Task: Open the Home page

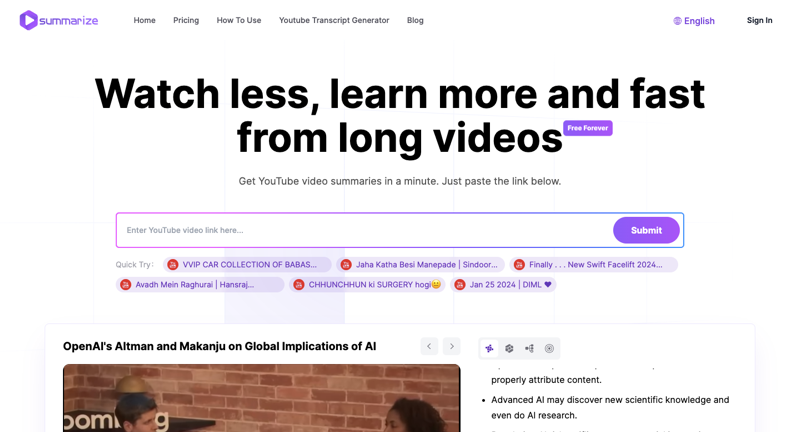Action: 144,20
